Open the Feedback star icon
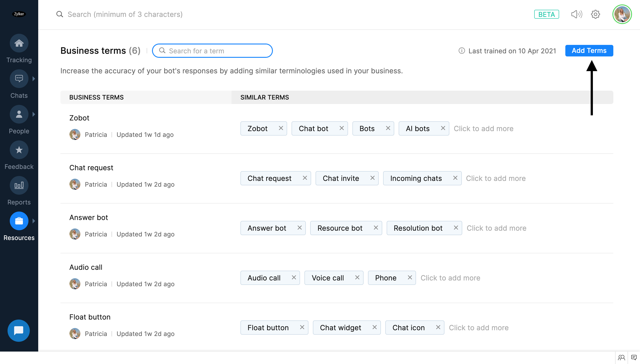 (19, 150)
